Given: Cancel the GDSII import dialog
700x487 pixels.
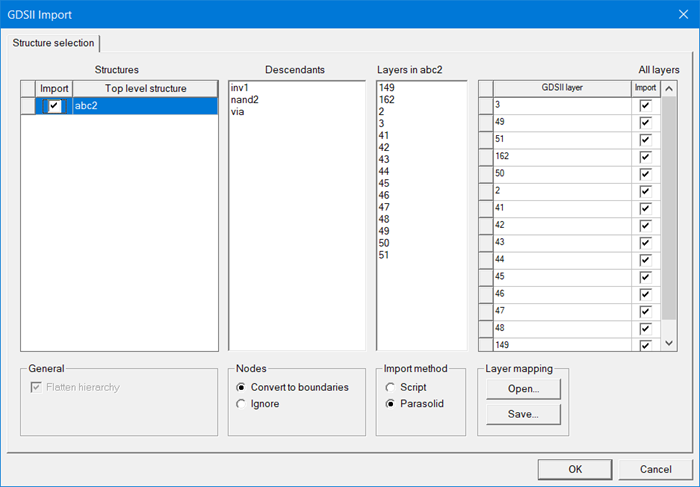Looking at the screenshot, I should 655,469.
